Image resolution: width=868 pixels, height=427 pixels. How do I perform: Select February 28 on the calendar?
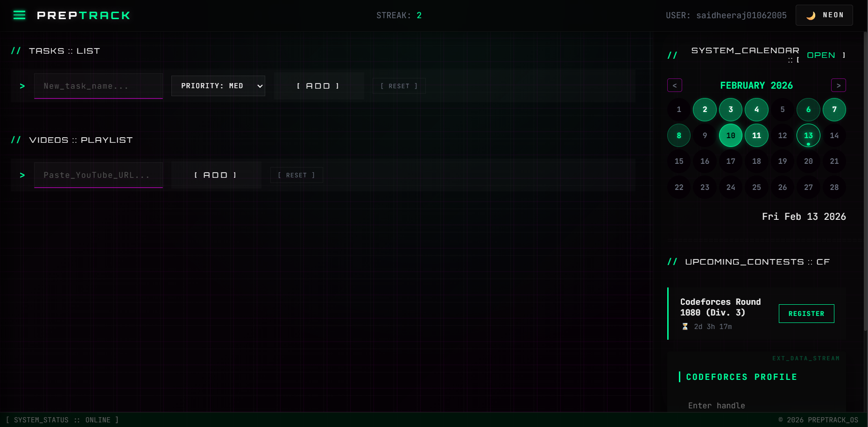click(x=834, y=187)
